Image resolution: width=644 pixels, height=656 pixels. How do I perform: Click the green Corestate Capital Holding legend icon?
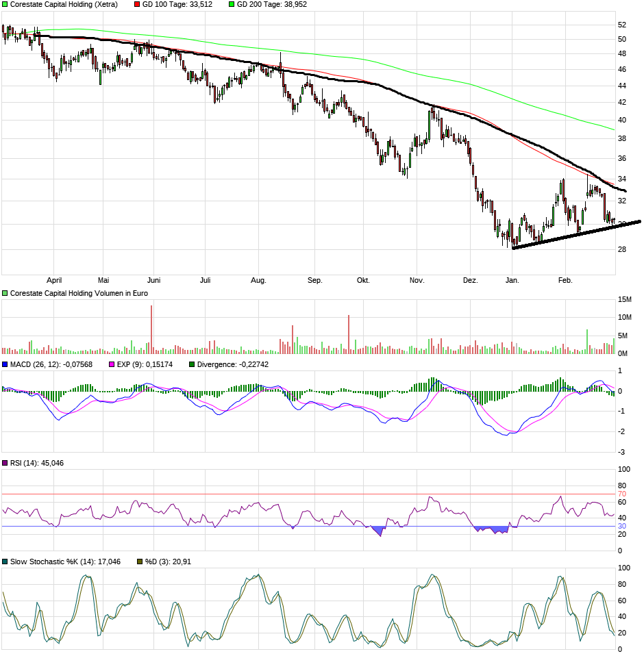point(5,4)
